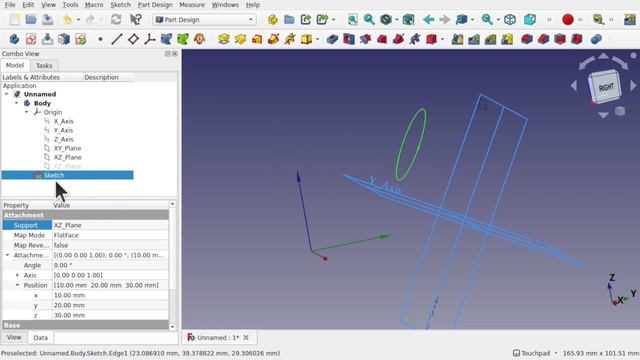Viewport: 640px width, 360px height.
Task: Create a datum point
Action: tap(100, 39)
